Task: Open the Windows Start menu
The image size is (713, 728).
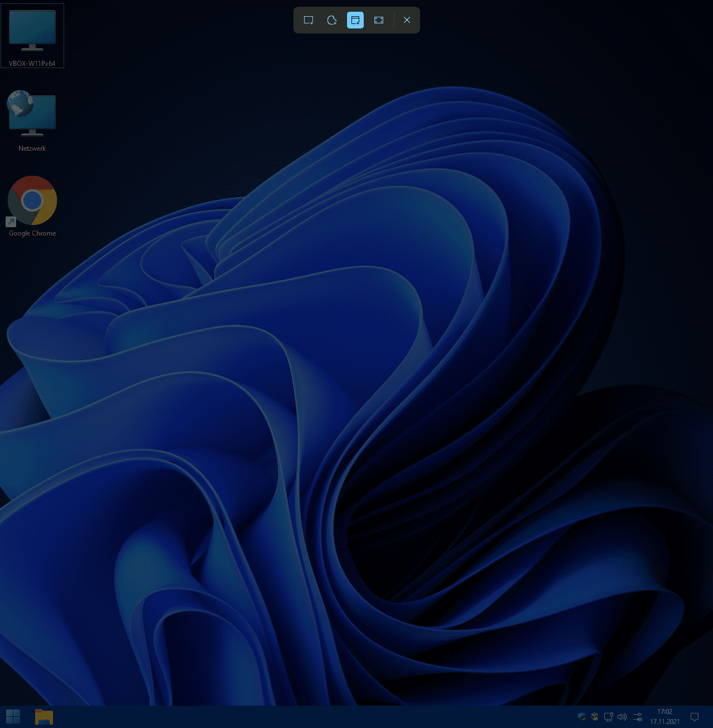Action: pyautogui.click(x=13, y=716)
